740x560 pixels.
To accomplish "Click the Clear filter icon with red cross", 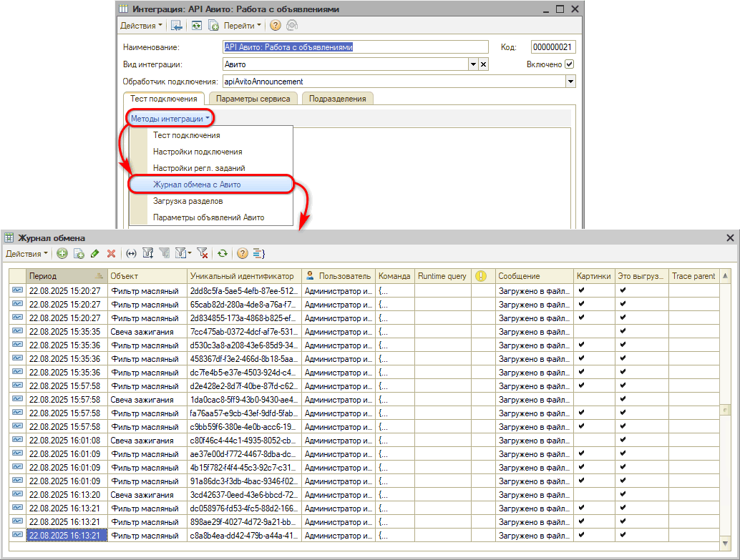I will (x=203, y=253).
